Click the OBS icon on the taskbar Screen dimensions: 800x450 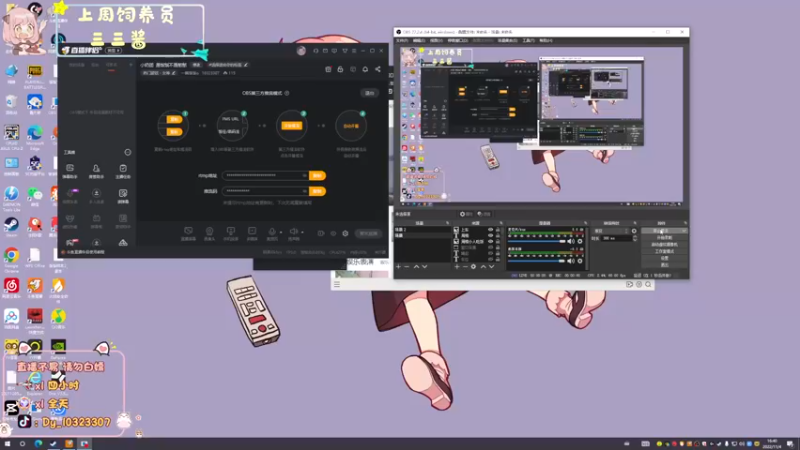(x=84, y=444)
